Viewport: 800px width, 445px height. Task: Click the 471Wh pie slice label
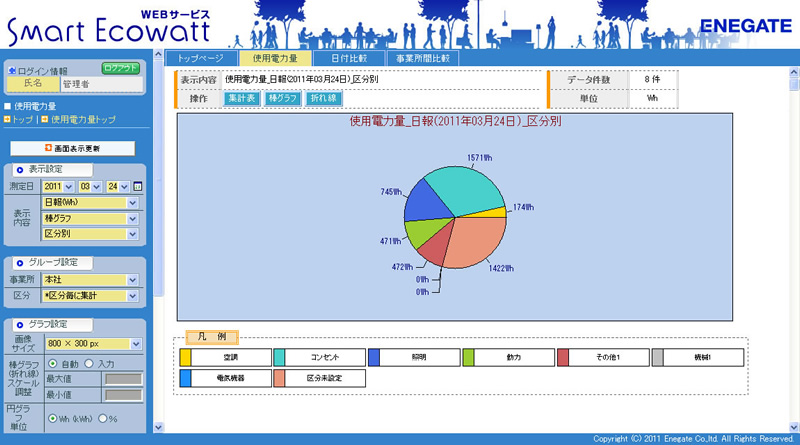(390, 241)
